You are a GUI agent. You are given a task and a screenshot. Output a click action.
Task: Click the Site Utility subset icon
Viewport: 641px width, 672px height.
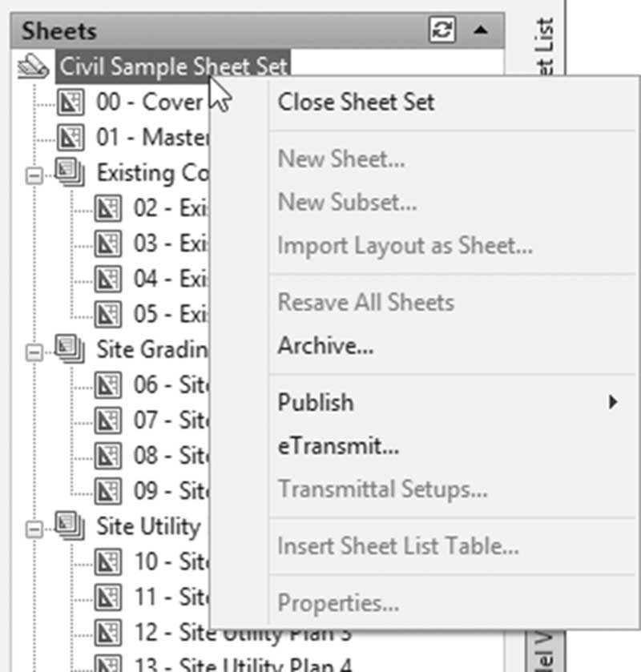(x=70, y=526)
